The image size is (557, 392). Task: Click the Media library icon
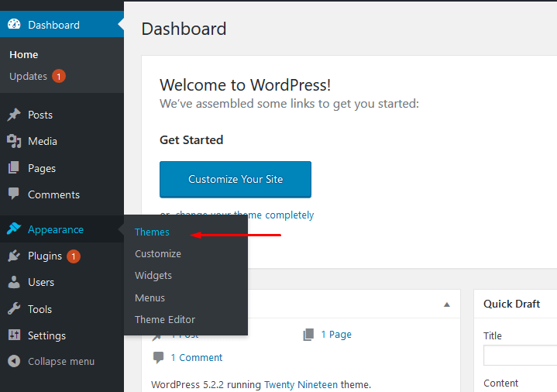point(14,141)
